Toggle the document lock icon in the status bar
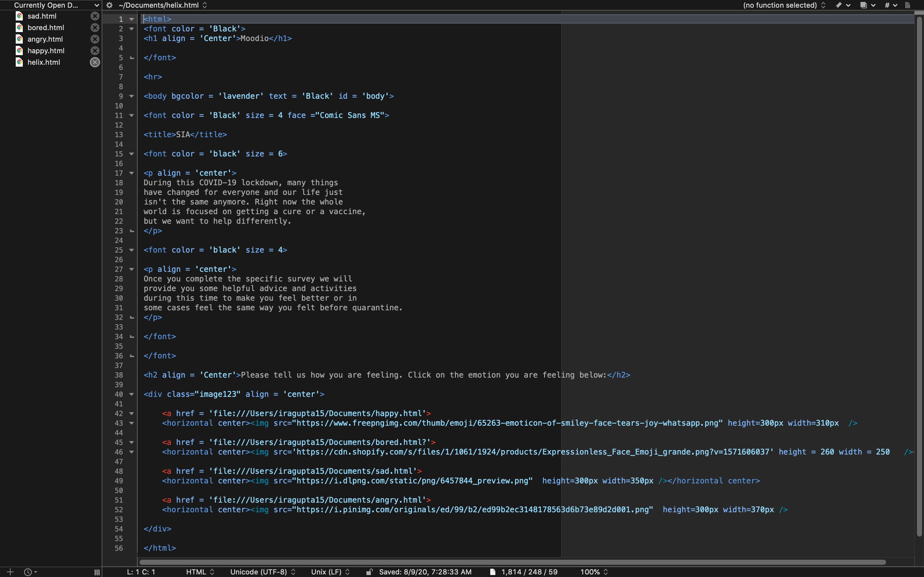Viewport: 924px width, 577px height. click(x=369, y=572)
